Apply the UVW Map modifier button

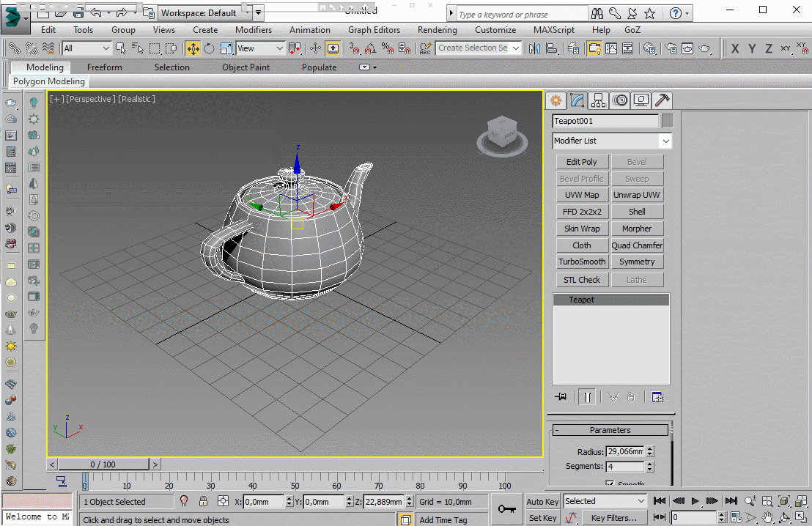click(582, 195)
